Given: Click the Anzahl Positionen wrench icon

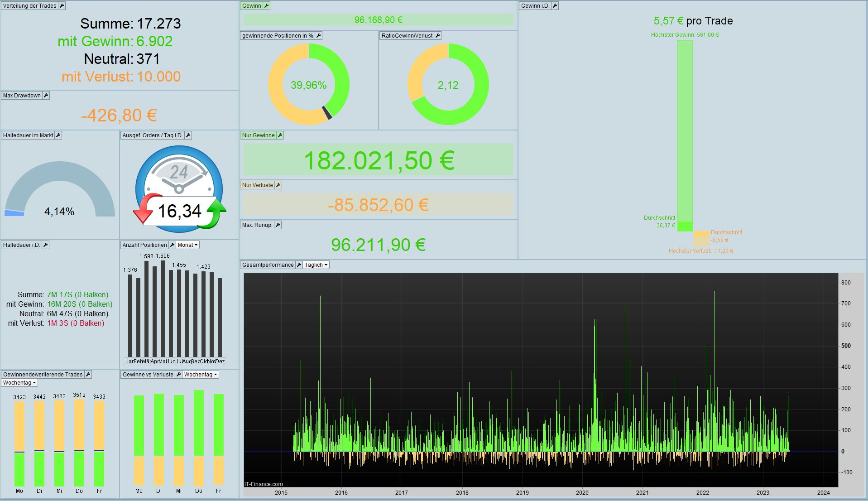Looking at the screenshot, I should click(172, 245).
